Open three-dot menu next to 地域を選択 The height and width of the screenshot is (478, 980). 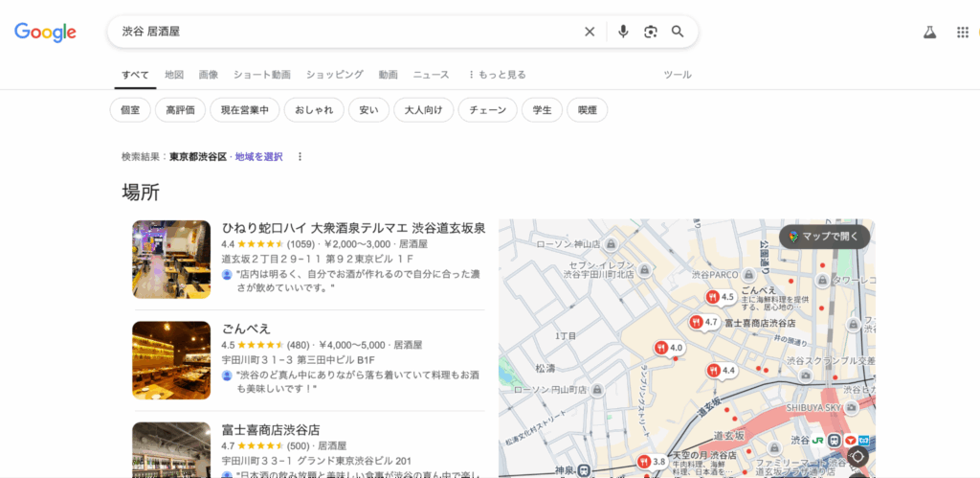point(300,157)
